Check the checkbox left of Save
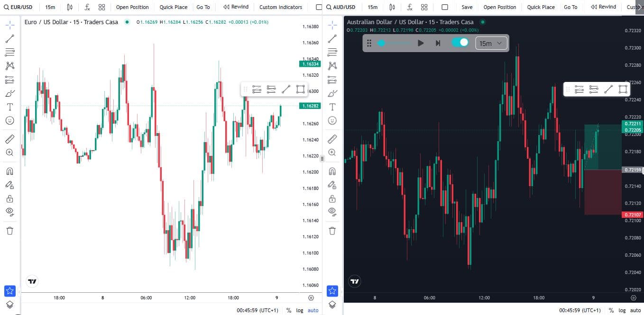 pos(444,7)
